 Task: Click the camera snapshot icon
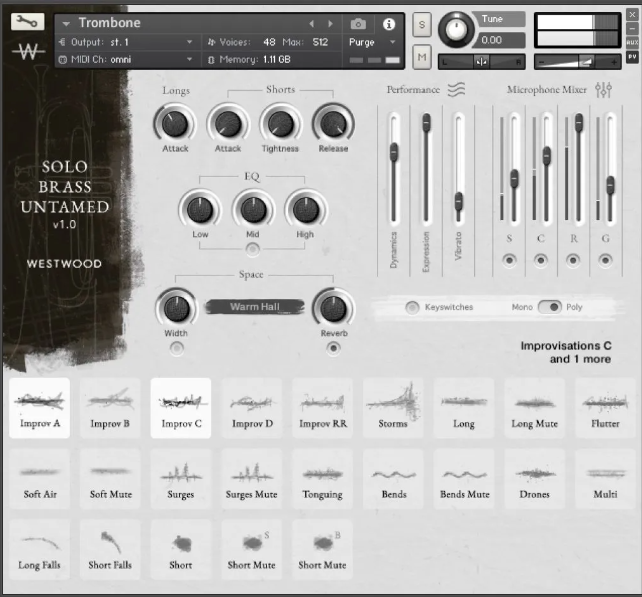(359, 24)
